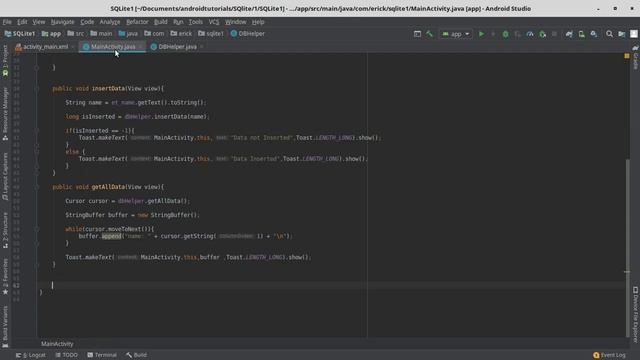Open the View menu
Screen dimensions: 640x360
[x=39, y=22]
